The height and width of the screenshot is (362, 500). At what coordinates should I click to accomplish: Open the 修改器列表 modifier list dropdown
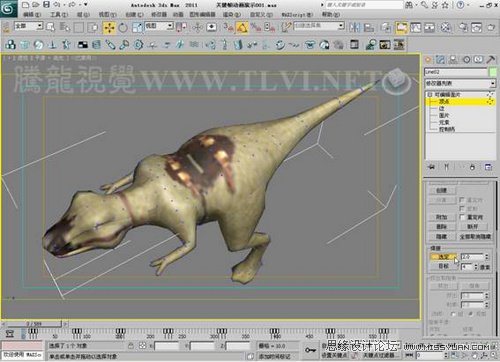tap(460, 83)
